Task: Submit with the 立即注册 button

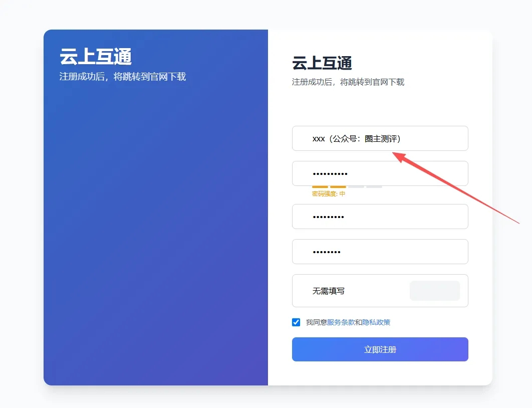Action: point(380,349)
